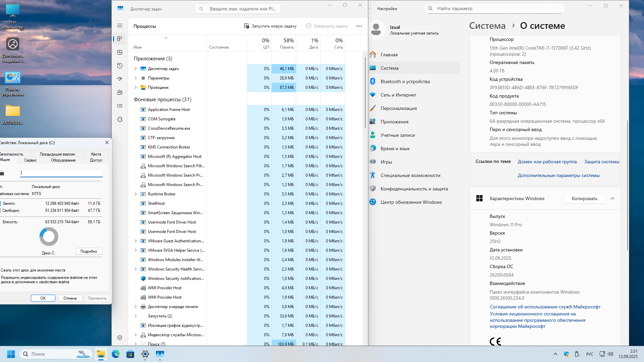This screenshot has width=644, height=362.
Task: Click 'Копировать' next to Windows specifications
Action: tap(584, 198)
